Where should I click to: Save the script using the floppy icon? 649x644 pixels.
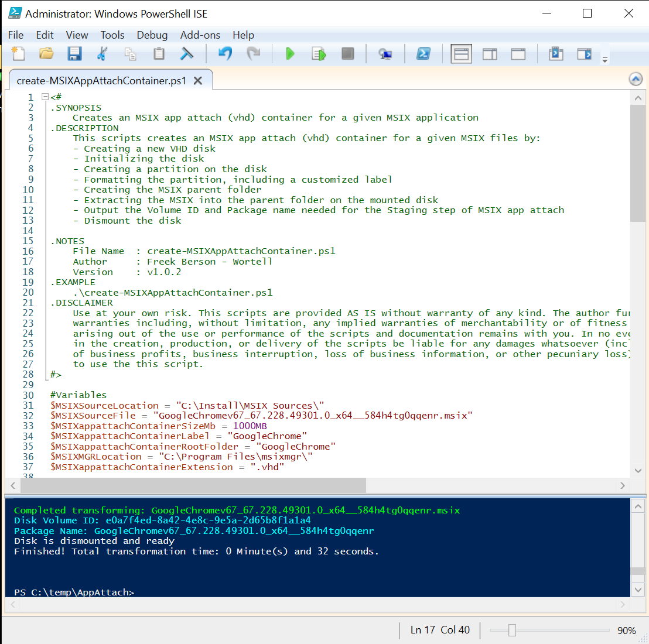point(74,54)
